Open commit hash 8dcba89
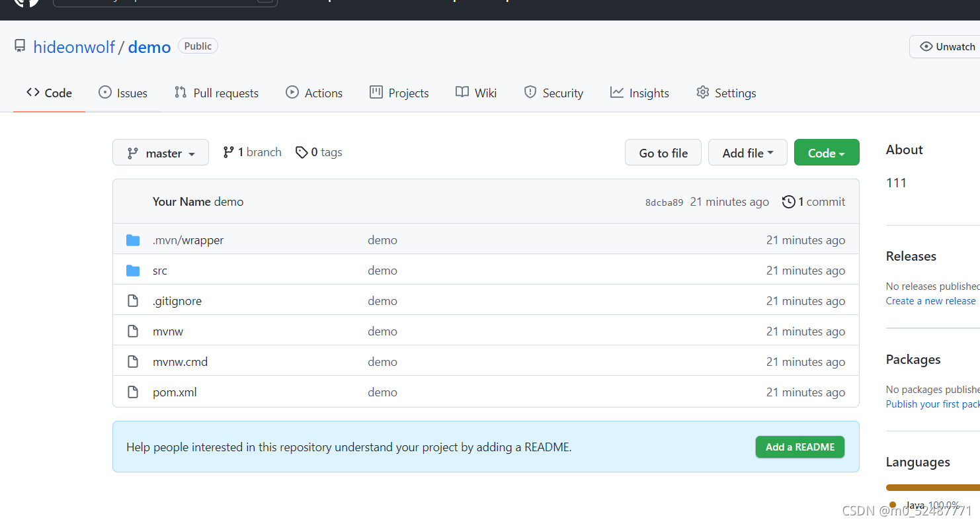This screenshot has height=524, width=980. (664, 202)
